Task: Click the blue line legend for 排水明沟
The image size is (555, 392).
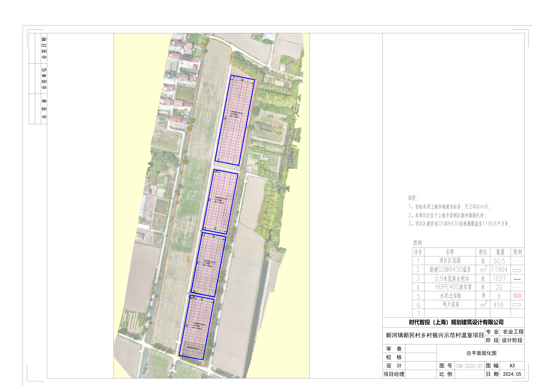Action: tap(517, 279)
